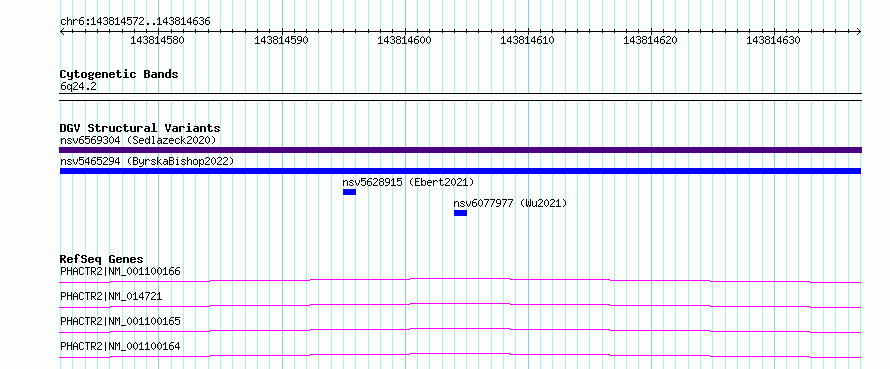Open variant label nsv6077977 (Wu2021)
This screenshot has width=890, height=369.
(x=510, y=203)
